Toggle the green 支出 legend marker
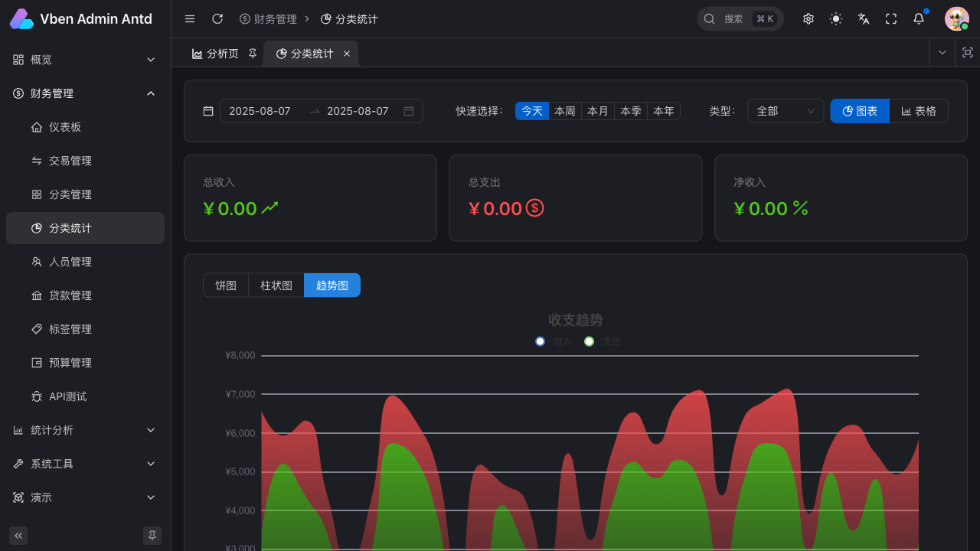The height and width of the screenshot is (551, 980). (x=589, y=341)
